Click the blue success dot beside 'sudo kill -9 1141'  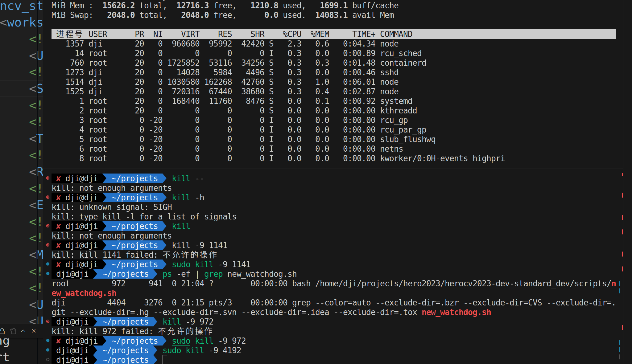[48, 264]
